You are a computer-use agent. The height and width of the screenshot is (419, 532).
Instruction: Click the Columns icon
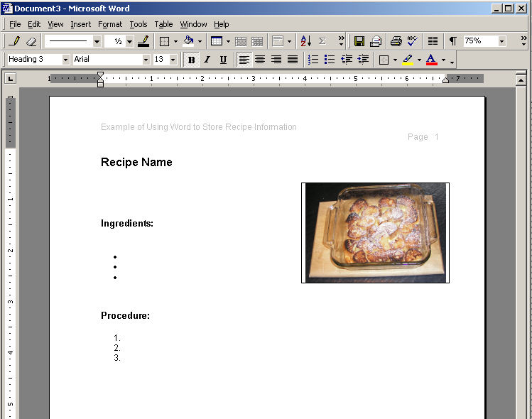(433, 41)
